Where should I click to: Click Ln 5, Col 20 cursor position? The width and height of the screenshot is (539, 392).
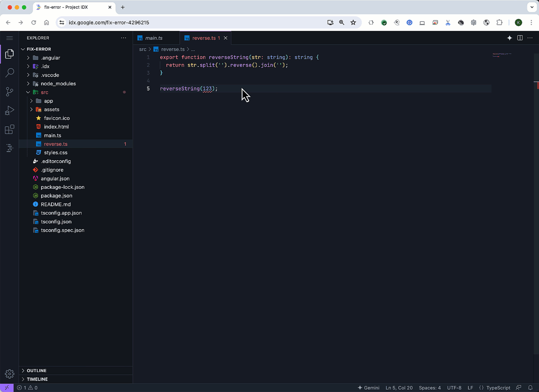(399, 388)
